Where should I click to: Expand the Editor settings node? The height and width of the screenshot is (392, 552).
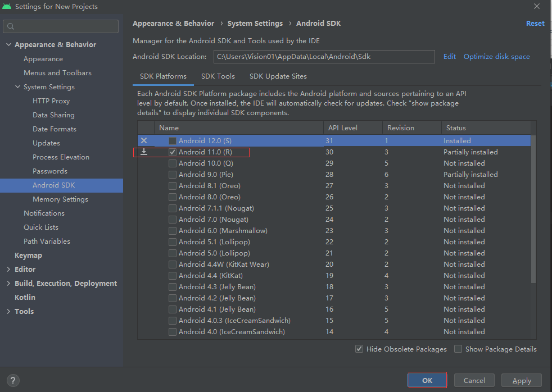point(9,270)
